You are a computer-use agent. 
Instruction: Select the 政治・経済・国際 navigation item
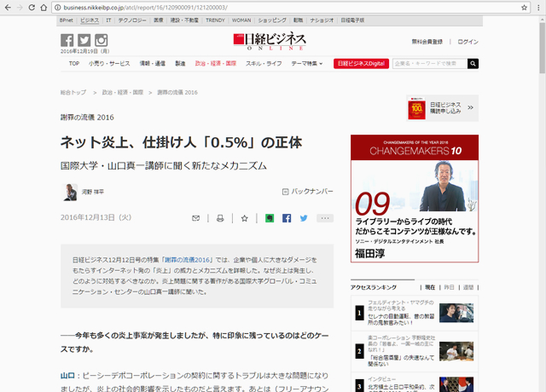click(x=215, y=64)
